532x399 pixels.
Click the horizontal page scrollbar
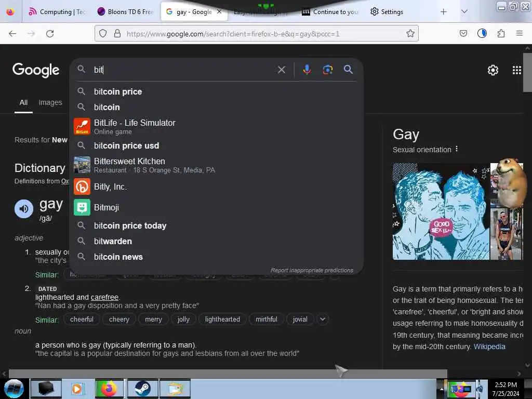tap(228, 374)
